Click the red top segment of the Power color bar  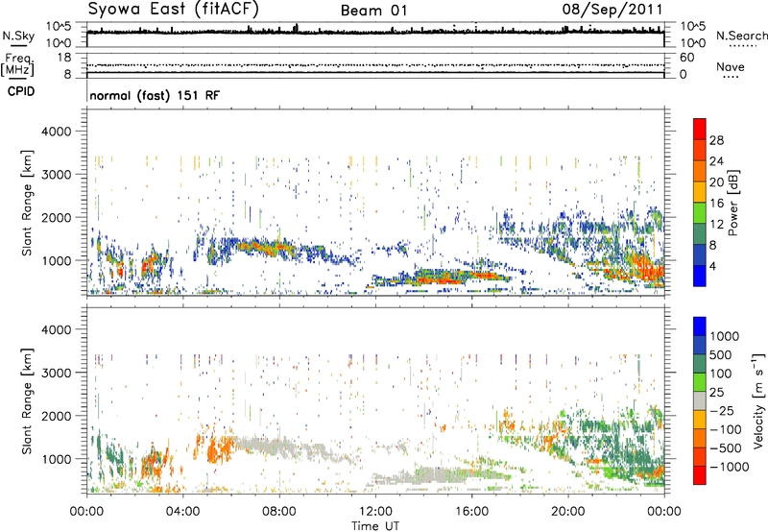[x=700, y=129]
